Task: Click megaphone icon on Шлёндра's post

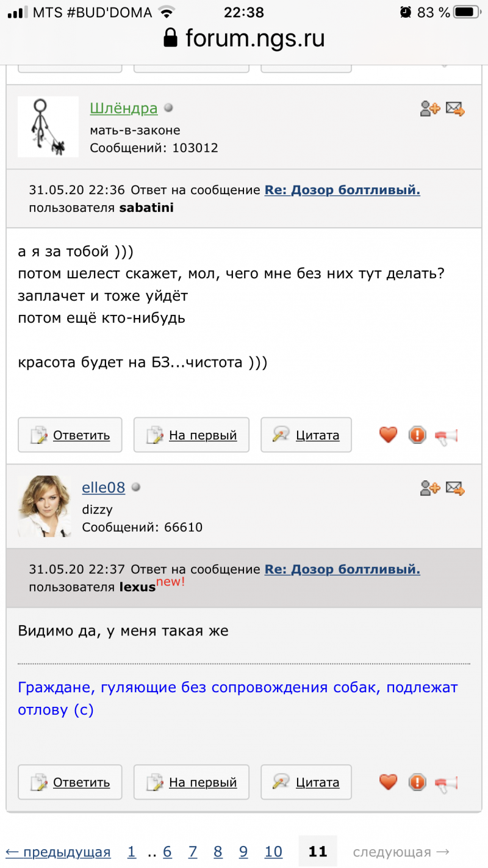Action: 446,436
